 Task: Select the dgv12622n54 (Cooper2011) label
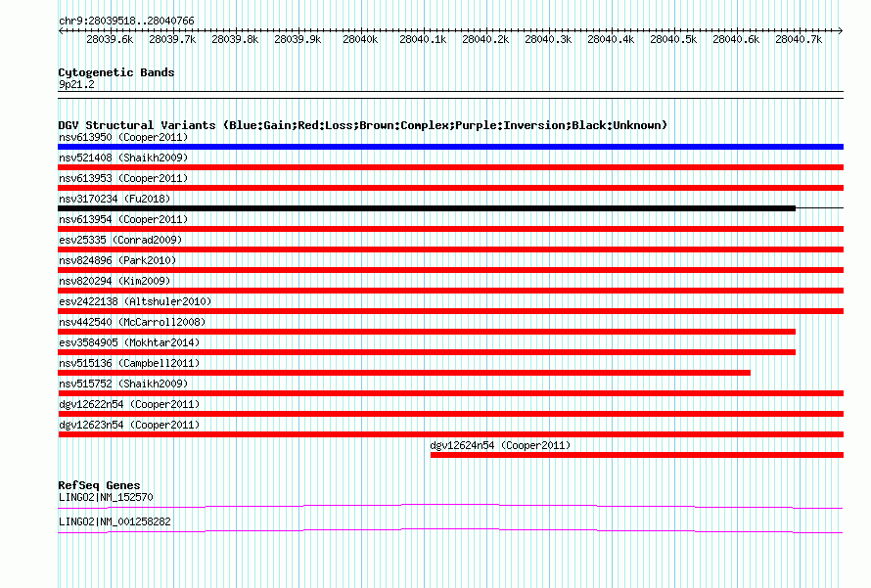tap(129, 404)
